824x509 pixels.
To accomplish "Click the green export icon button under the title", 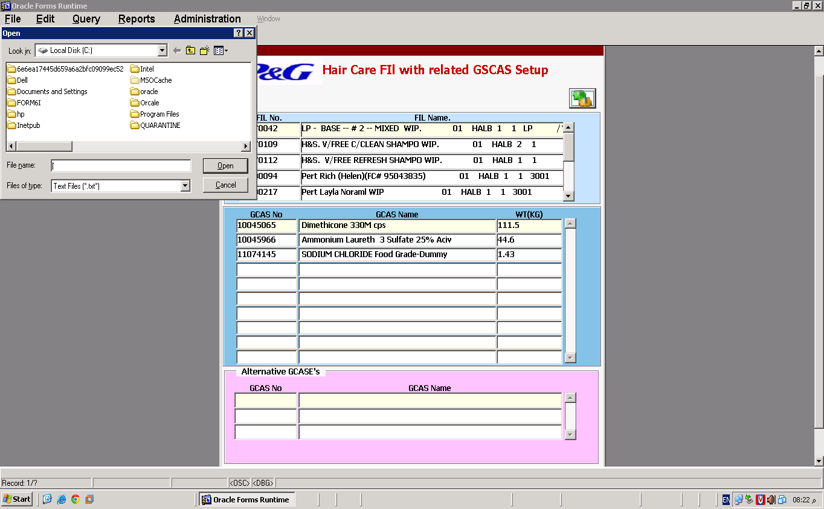I will 582,98.
